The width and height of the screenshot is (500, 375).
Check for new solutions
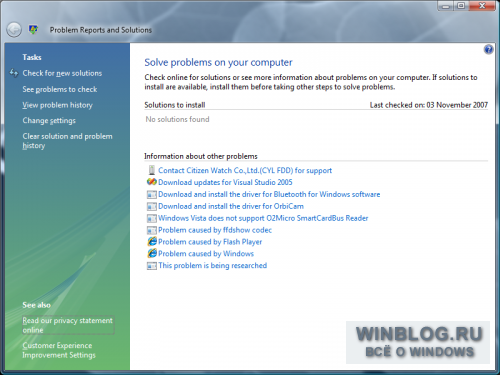point(62,73)
